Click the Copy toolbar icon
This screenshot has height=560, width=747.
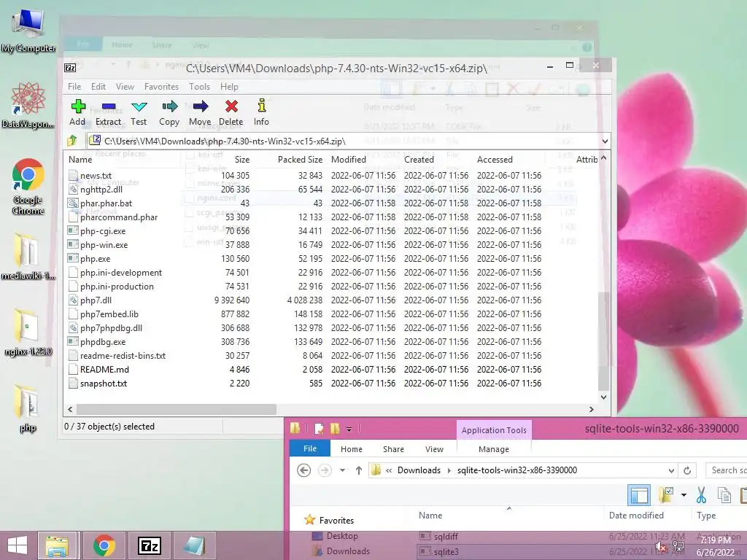tap(169, 112)
